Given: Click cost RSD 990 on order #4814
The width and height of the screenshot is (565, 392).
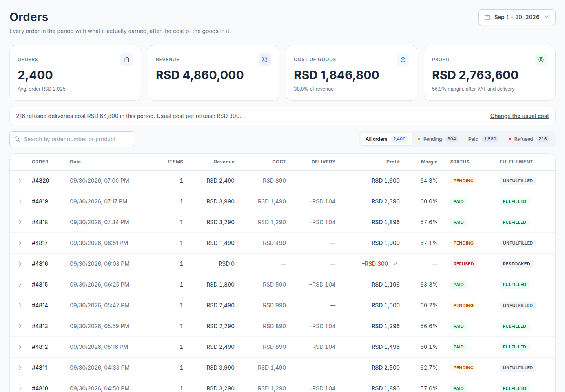Looking at the screenshot, I should (274, 305).
